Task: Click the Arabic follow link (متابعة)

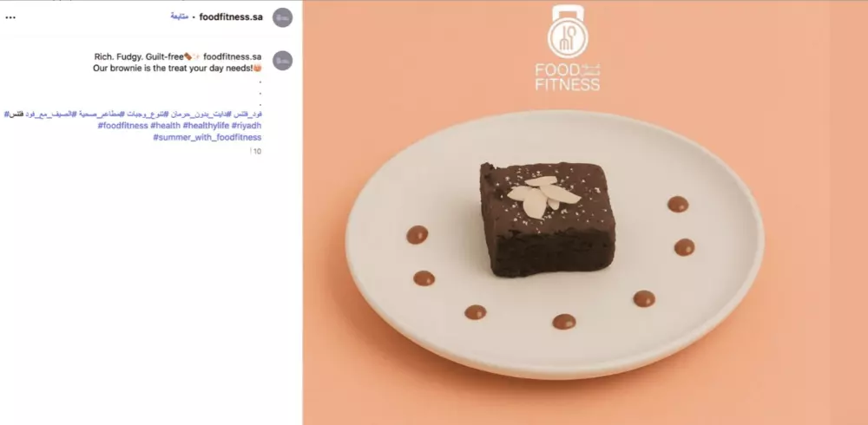Action: point(180,16)
